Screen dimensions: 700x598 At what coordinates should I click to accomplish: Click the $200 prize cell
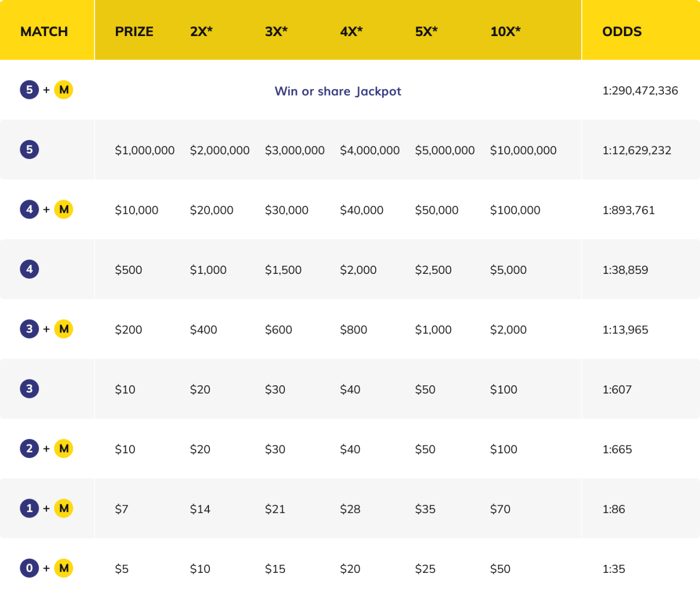click(129, 330)
